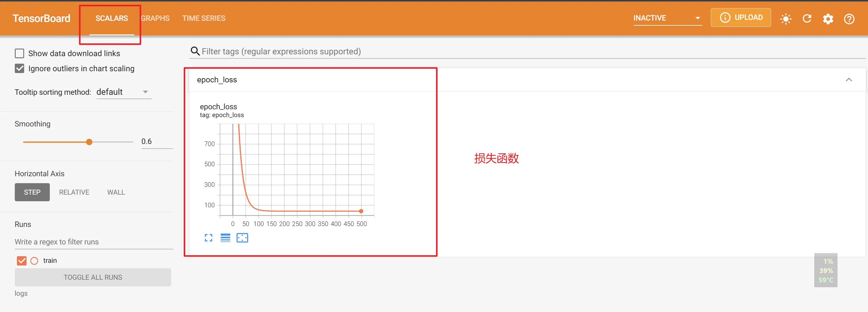This screenshot has width=868, height=312.
Task: Click the 'train' run name
Action: (x=50, y=260)
